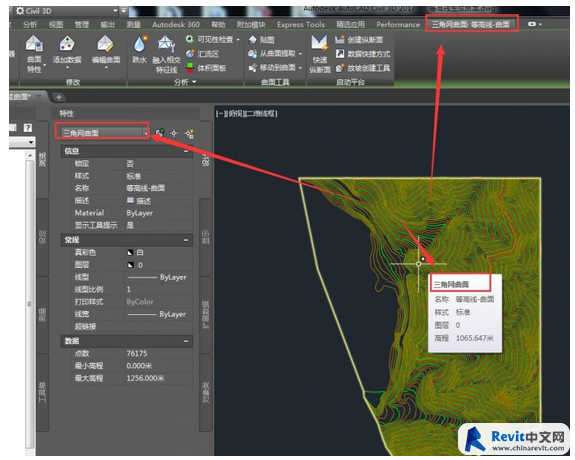Image resolution: width=575 pixels, height=460 pixels.
Task: Open 可见性检查 visibility check
Action: click(x=210, y=39)
